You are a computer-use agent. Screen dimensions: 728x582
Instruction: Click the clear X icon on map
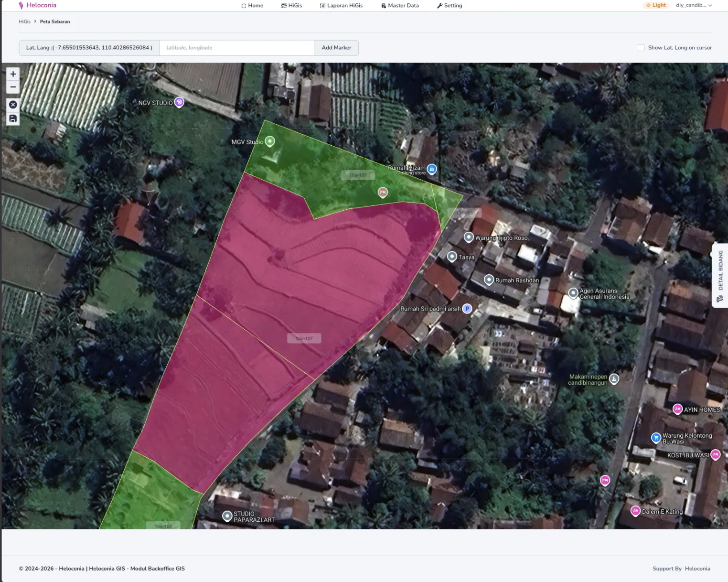tap(13, 105)
